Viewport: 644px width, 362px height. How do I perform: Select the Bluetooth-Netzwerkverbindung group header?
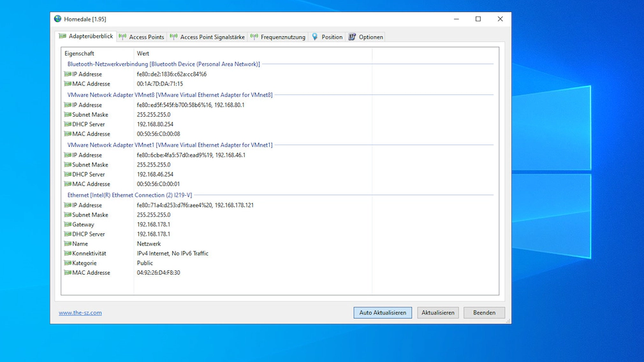tap(163, 64)
